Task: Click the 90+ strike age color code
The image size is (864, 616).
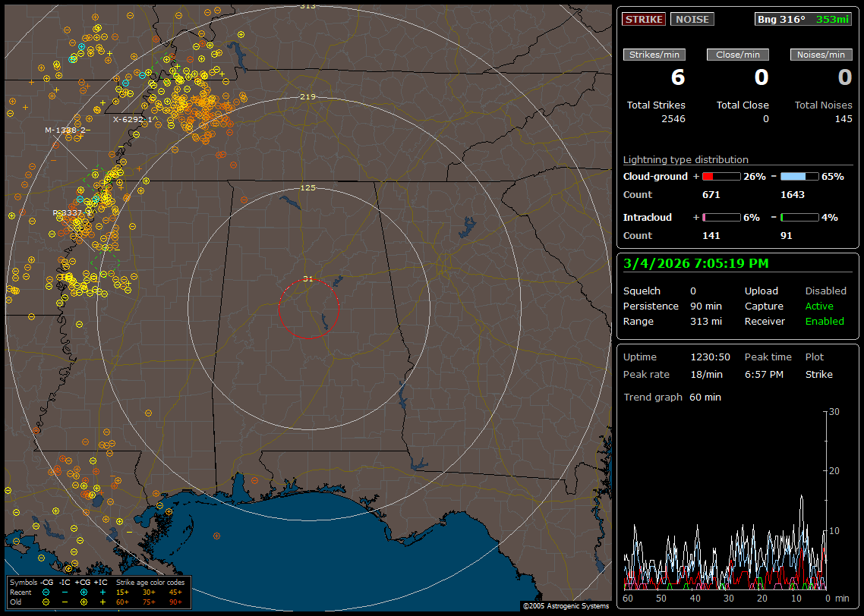Action: tap(175, 602)
